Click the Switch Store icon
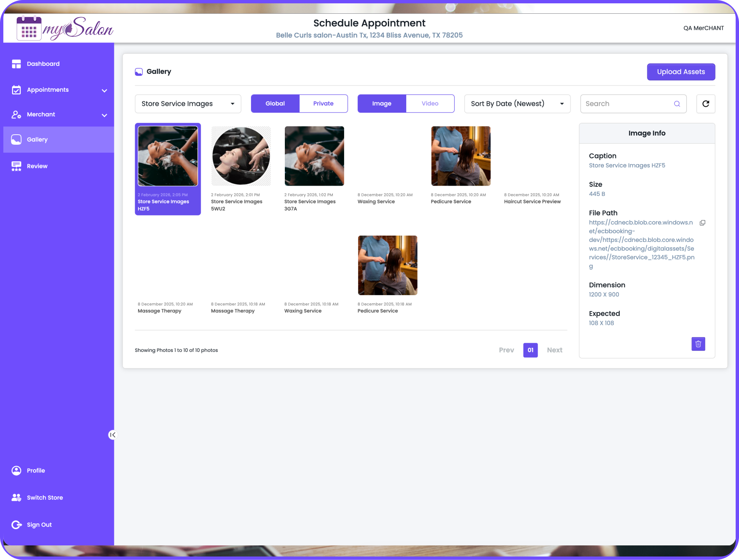The image size is (739, 560). (x=16, y=497)
